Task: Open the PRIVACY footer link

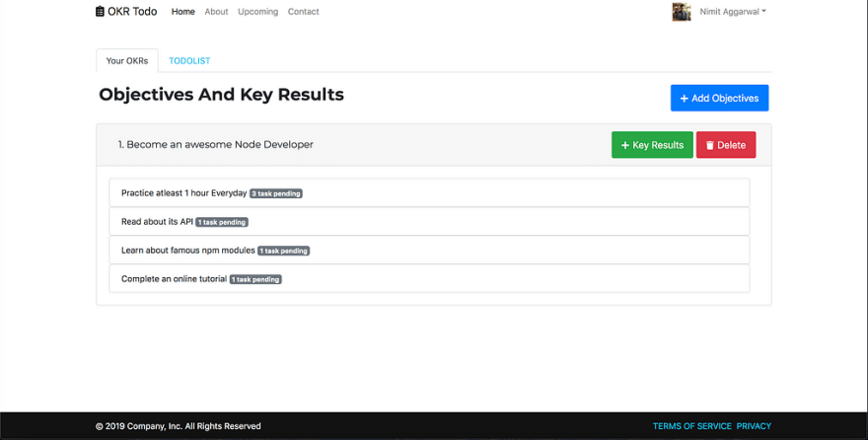Action: coord(754,426)
